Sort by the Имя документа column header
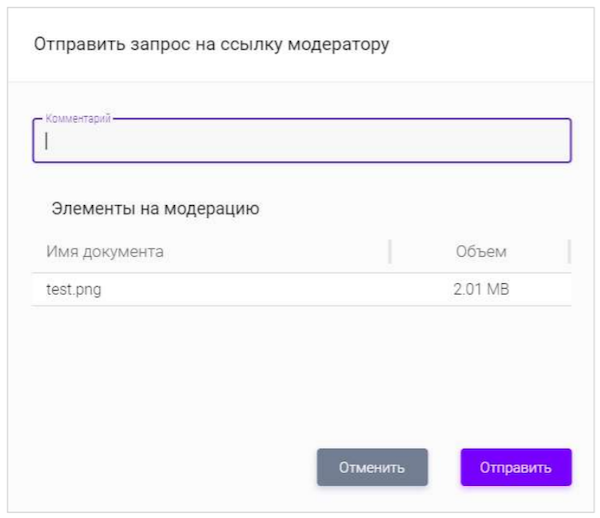This screenshot has height=518, width=600. pos(105,252)
